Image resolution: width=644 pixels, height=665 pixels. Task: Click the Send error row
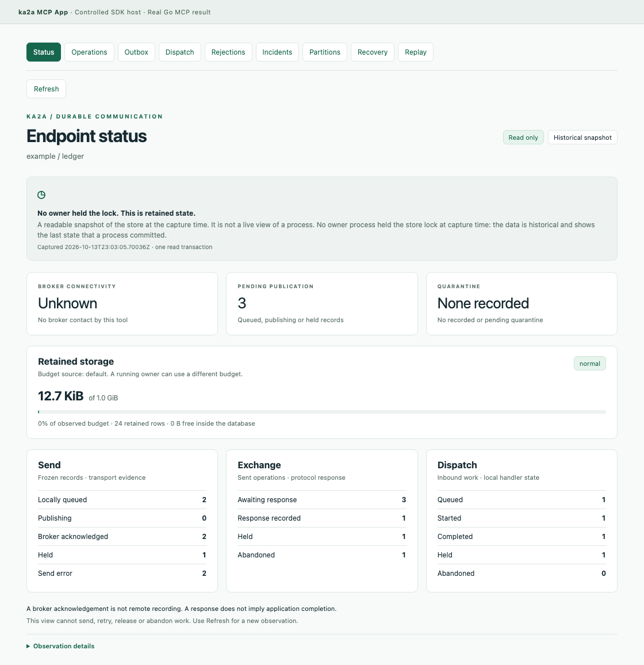coord(122,574)
